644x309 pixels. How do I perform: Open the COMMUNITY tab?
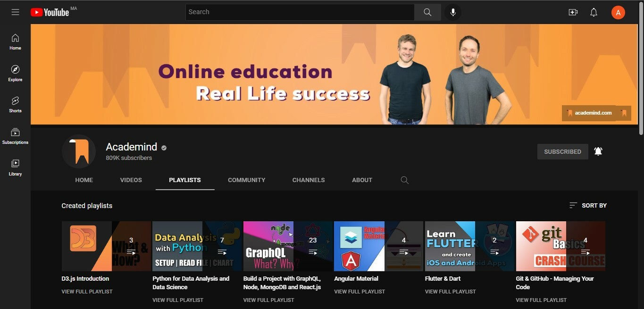coord(246,180)
